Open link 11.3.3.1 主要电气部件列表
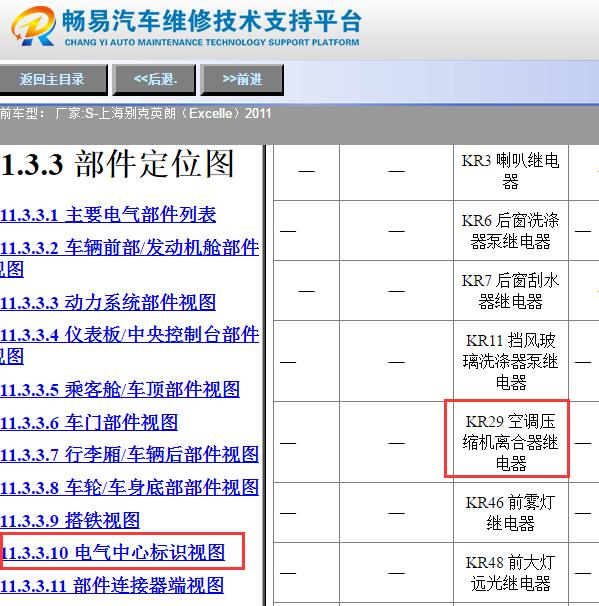This screenshot has height=606, width=599. point(108,214)
